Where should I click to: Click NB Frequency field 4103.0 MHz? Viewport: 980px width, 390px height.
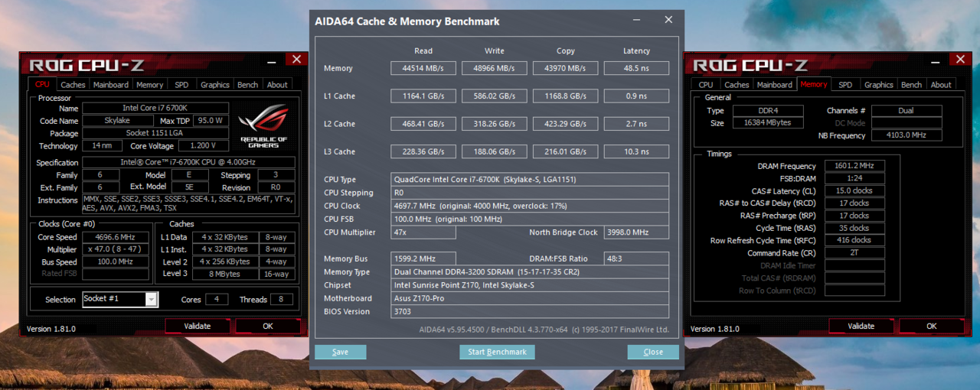pyautogui.click(x=906, y=135)
